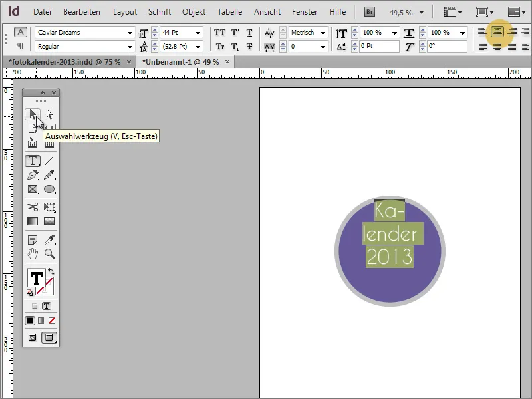Open the vertical scale 100 % dropdown
Viewport: 532px width, 399px height.
coord(394,33)
